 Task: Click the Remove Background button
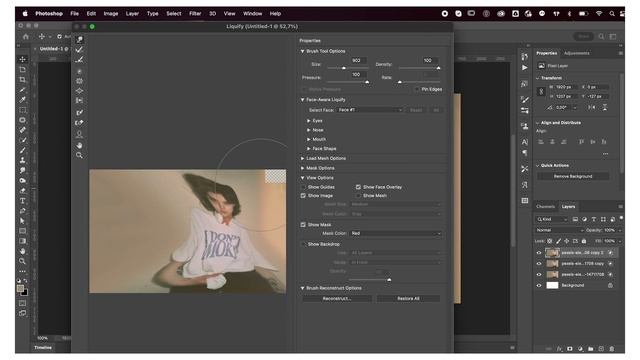(573, 176)
